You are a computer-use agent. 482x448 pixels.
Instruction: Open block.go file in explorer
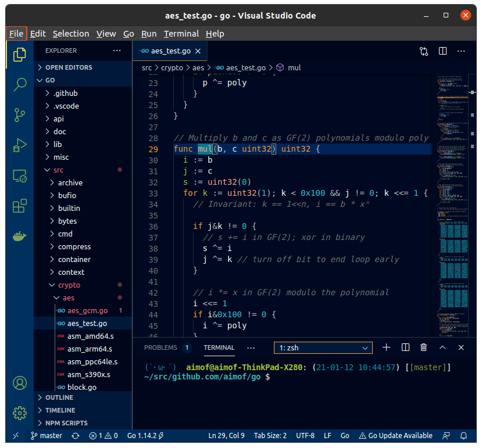pos(83,387)
